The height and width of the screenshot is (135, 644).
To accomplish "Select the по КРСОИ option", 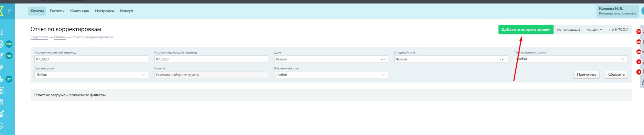I will (x=619, y=30).
